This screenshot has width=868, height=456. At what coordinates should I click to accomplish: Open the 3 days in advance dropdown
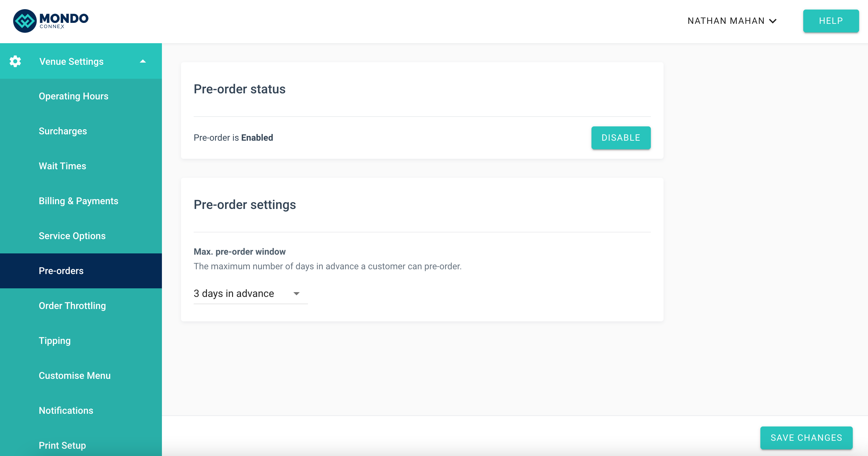250,293
